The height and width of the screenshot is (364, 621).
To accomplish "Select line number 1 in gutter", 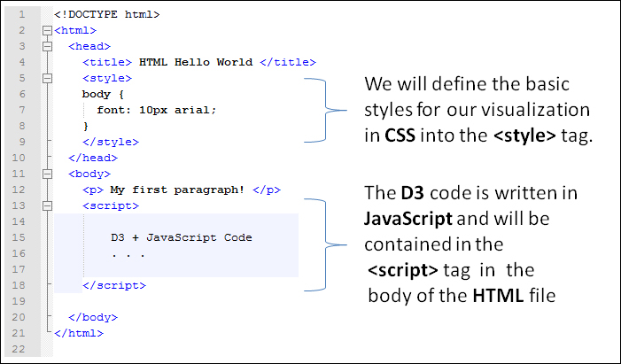I will 21,15.
